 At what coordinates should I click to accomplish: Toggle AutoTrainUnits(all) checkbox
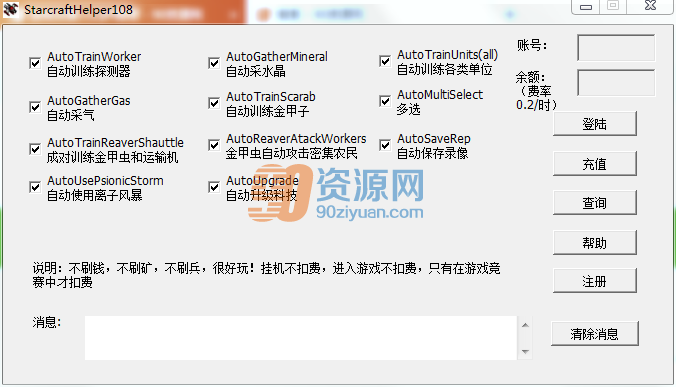[x=385, y=61]
